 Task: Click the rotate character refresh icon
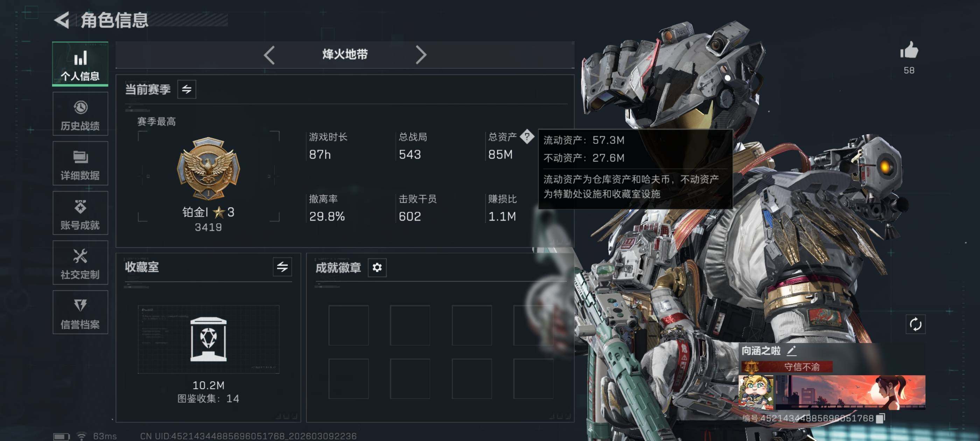[915, 324]
